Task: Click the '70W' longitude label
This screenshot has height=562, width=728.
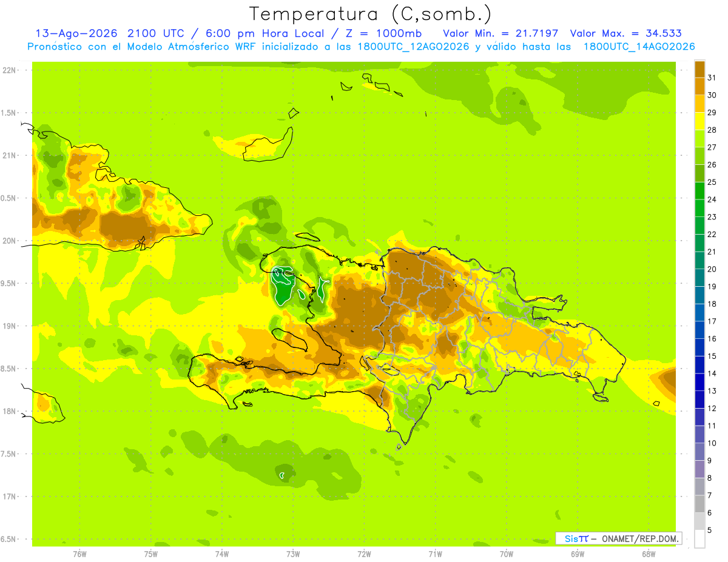Action: click(x=506, y=554)
